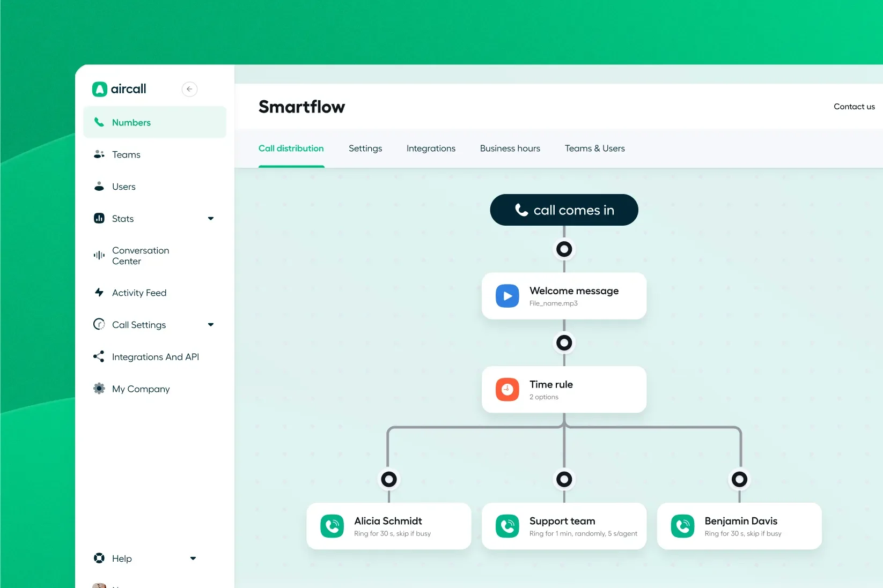This screenshot has width=883, height=588.
Task: Click the Integrations And API share icon
Action: coord(99,356)
